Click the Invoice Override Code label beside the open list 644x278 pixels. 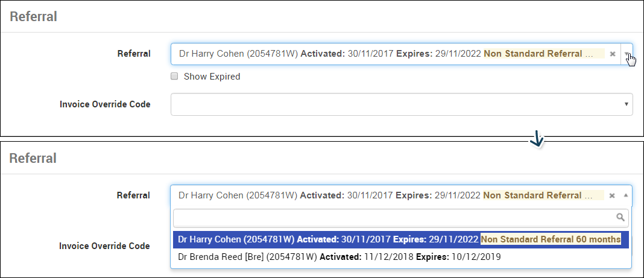(105, 246)
